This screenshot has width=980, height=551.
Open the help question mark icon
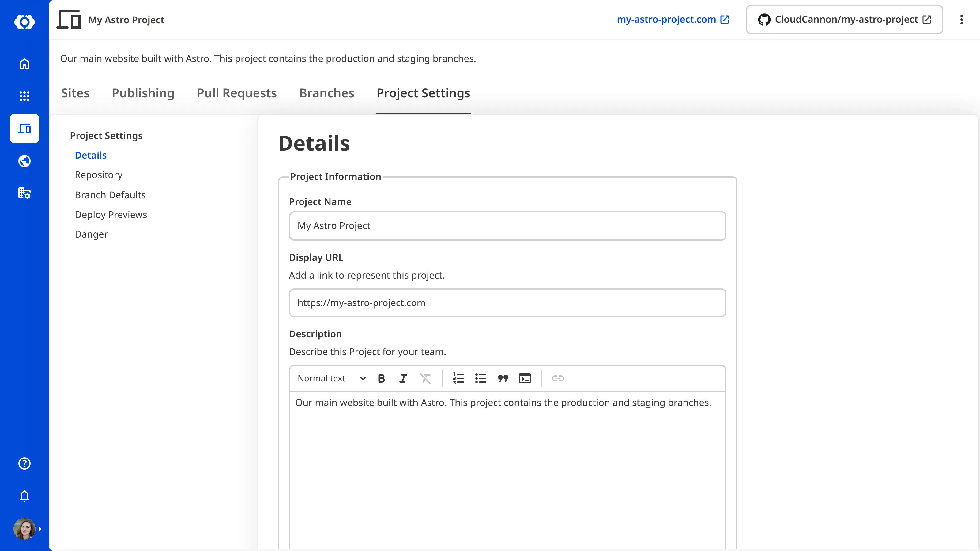(x=24, y=463)
